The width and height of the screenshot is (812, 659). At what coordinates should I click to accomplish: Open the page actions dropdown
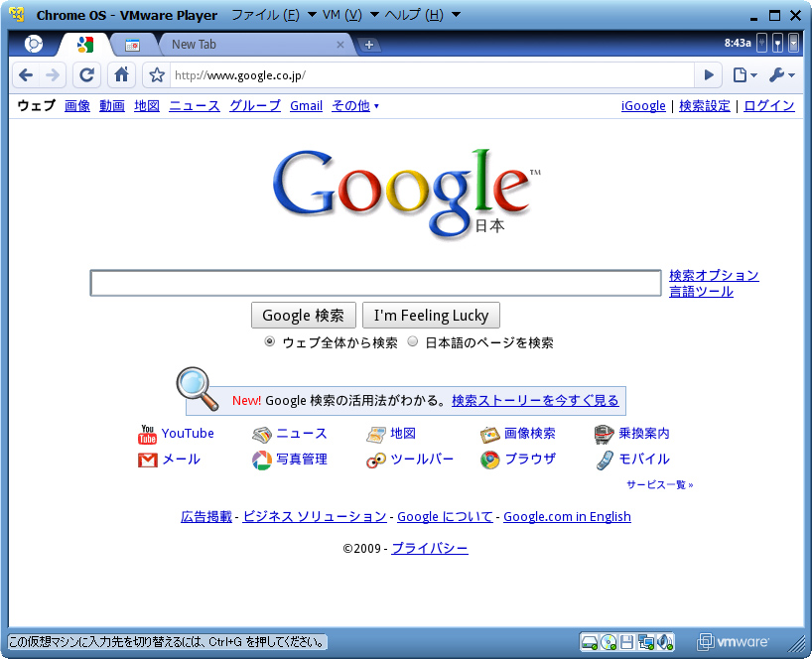[x=739, y=74]
